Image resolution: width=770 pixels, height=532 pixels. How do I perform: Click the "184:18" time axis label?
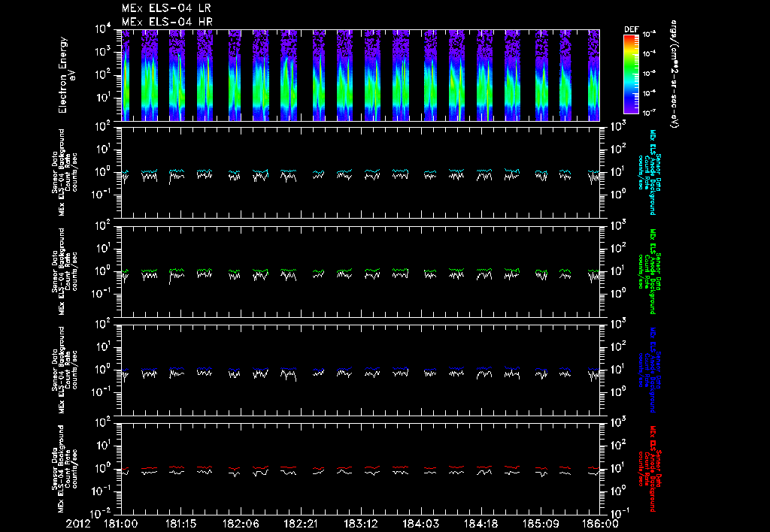coord(480,524)
